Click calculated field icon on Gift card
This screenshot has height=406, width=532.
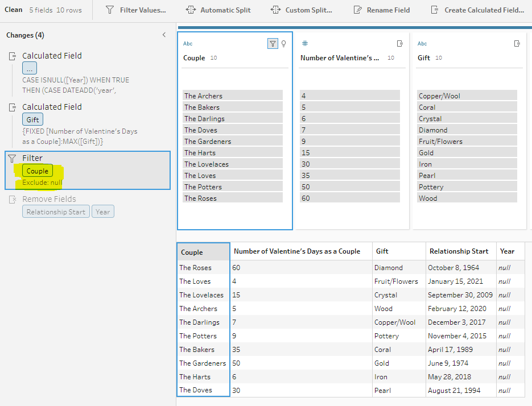coord(517,44)
